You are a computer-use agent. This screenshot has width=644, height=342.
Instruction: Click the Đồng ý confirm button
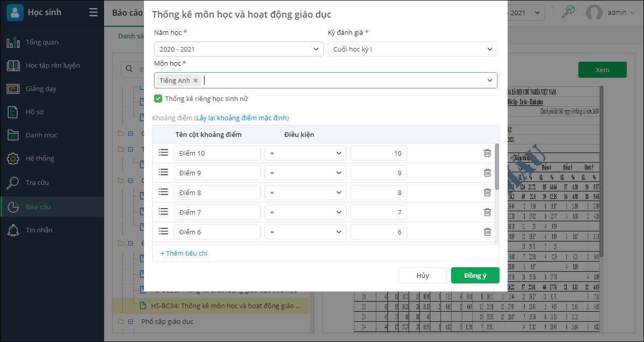point(475,275)
